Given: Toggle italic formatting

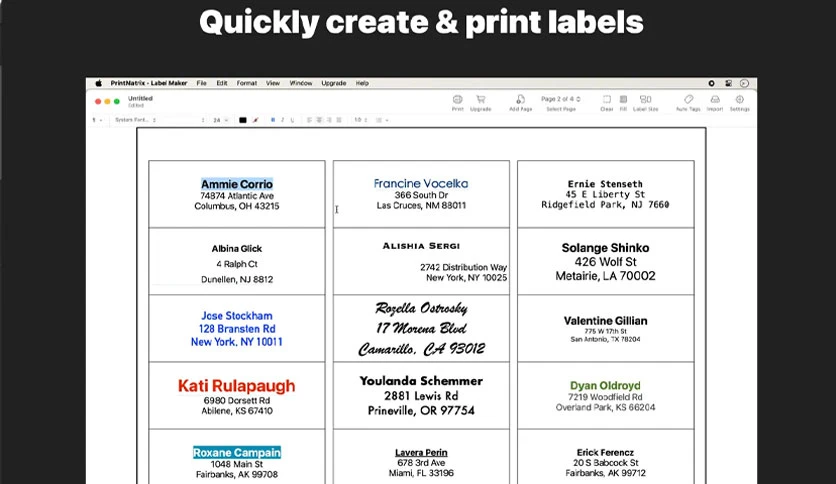Looking at the screenshot, I should (283, 120).
